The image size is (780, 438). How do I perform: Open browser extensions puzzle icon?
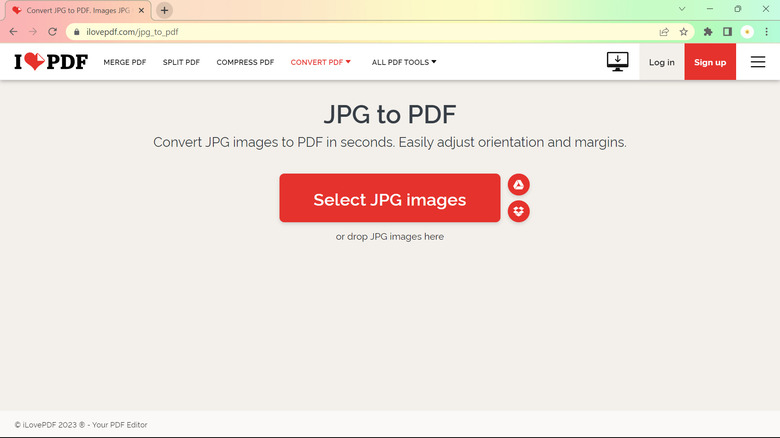coord(708,32)
